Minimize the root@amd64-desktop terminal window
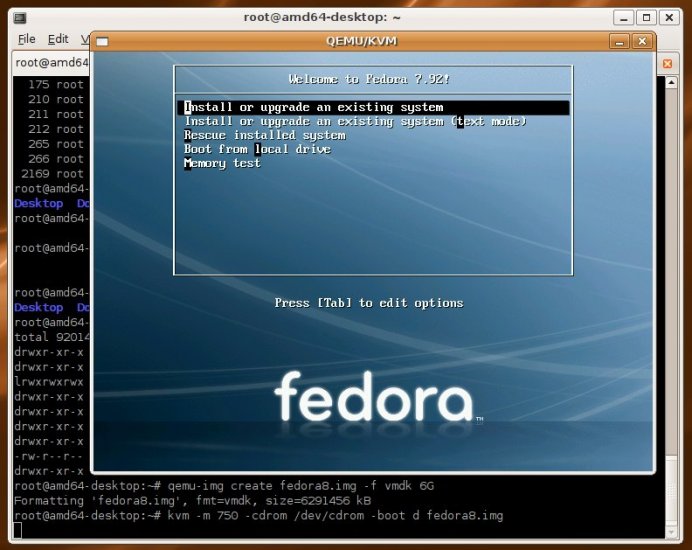692x550 pixels. tap(624, 18)
